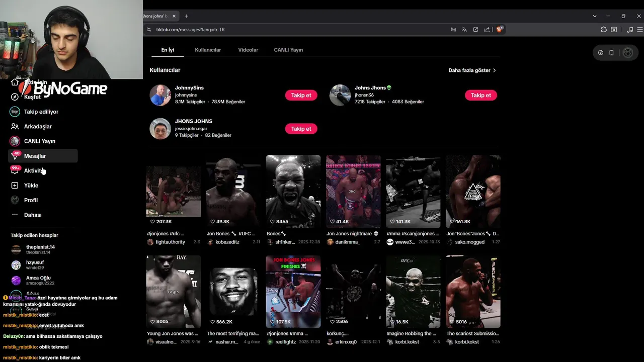Click Daha fazla göster link
The width and height of the screenshot is (644, 362).
[472, 70]
